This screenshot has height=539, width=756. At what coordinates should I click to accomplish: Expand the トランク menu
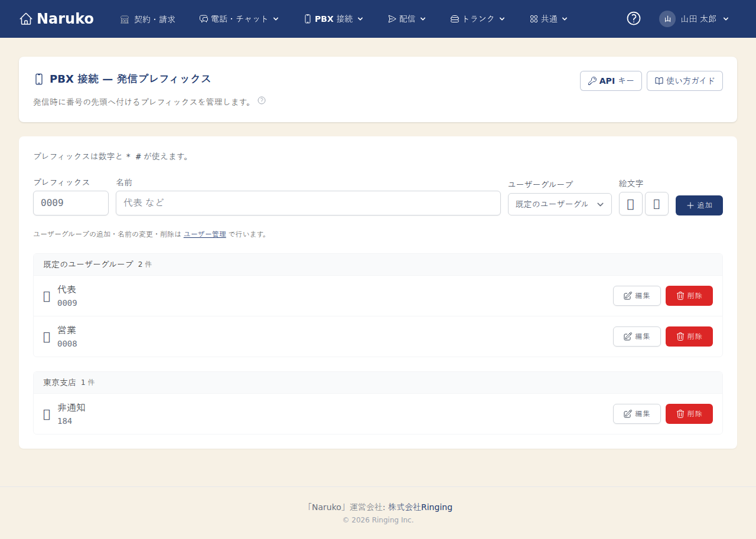478,19
